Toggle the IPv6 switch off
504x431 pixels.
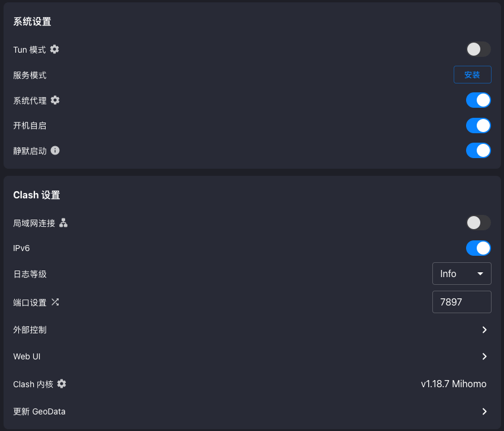coord(478,248)
